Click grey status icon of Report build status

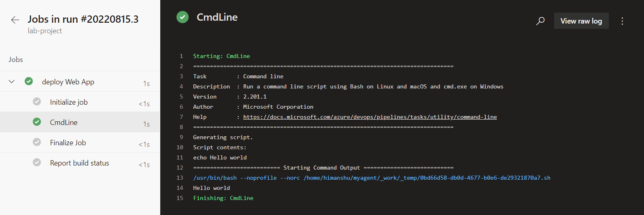(x=37, y=162)
